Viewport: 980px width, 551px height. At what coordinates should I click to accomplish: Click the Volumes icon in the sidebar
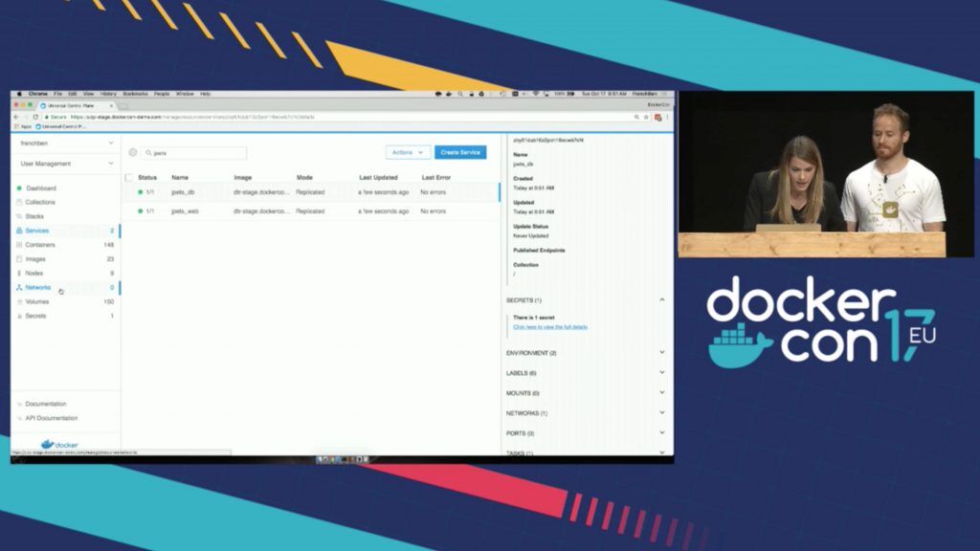tap(19, 301)
